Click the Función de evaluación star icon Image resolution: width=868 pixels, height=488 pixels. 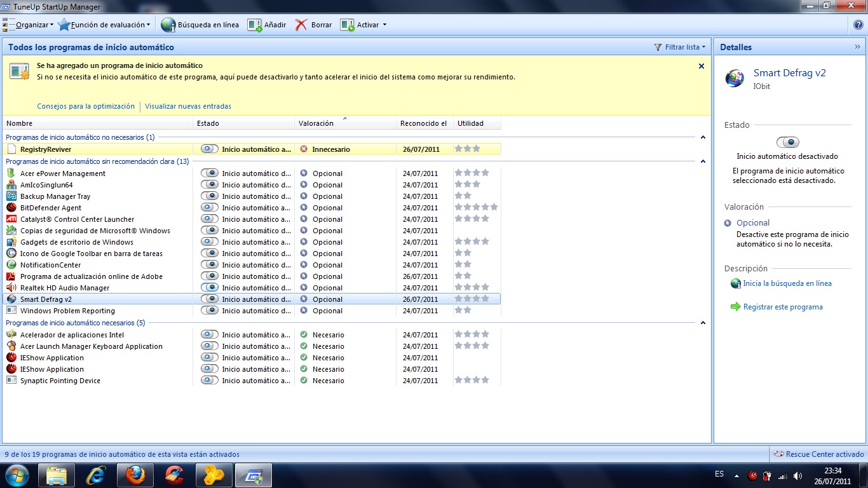pyautogui.click(x=64, y=25)
